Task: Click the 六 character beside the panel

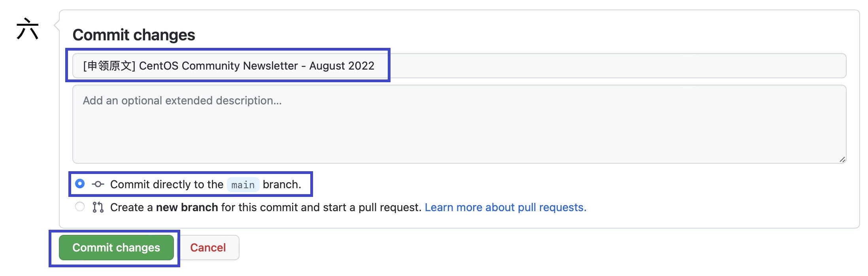Action: pos(28,29)
